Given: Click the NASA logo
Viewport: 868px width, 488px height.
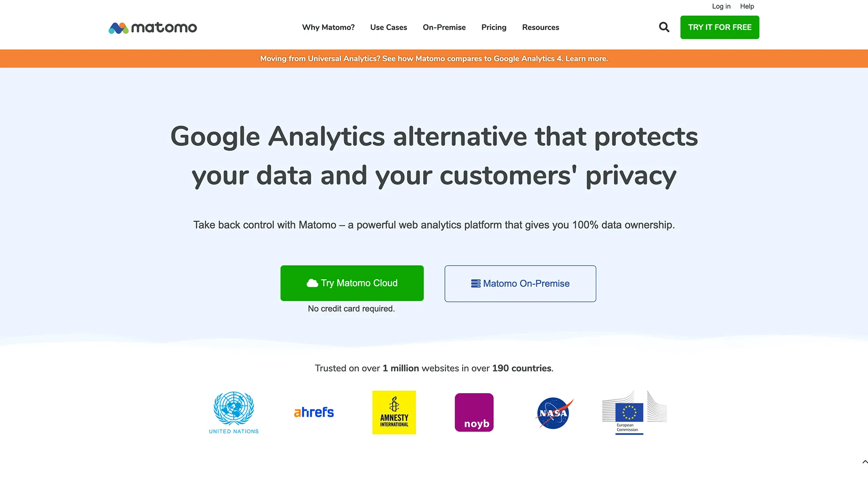Looking at the screenshot, I should 554,413.
